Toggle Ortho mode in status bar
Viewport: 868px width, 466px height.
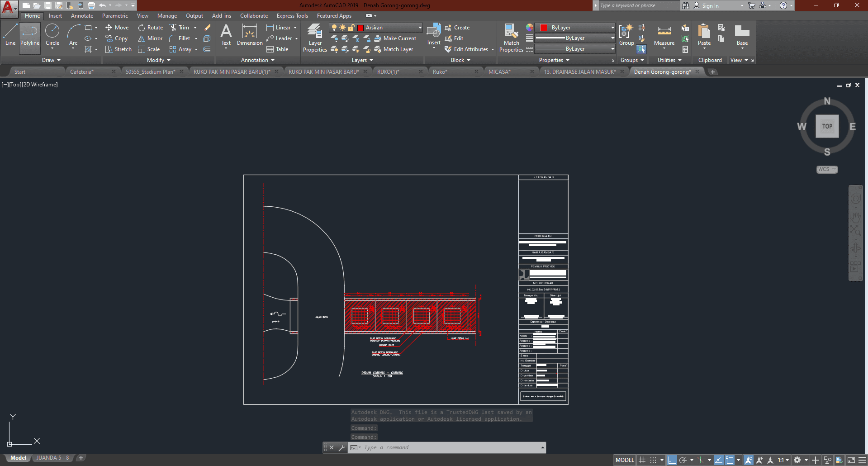pyautogui.click(x=672, y=460)
